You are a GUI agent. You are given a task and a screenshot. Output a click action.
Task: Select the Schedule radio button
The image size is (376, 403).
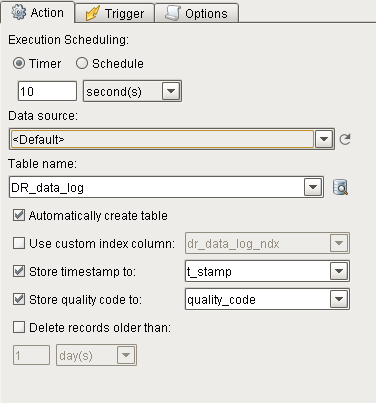coord(82,63)
